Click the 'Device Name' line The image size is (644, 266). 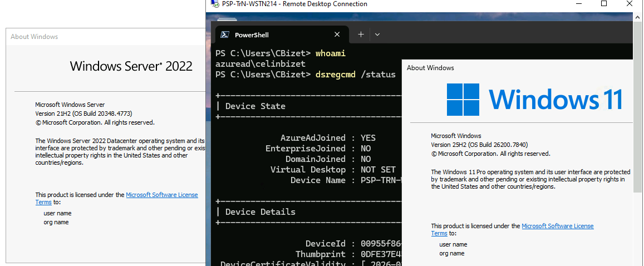pyautogui.click(x=346, y=180)
